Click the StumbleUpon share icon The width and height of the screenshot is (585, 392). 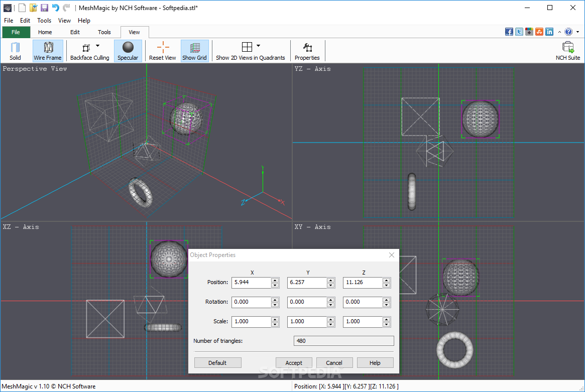coord(539,32)
